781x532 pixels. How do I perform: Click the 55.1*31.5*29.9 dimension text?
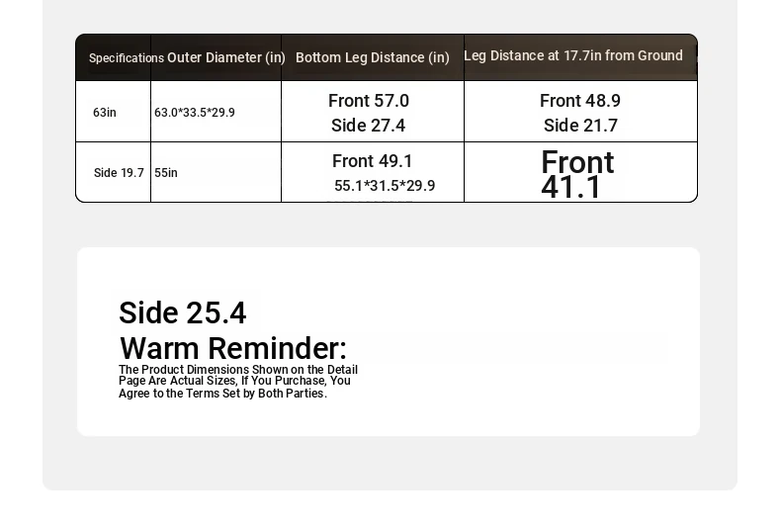click(385, 186)
